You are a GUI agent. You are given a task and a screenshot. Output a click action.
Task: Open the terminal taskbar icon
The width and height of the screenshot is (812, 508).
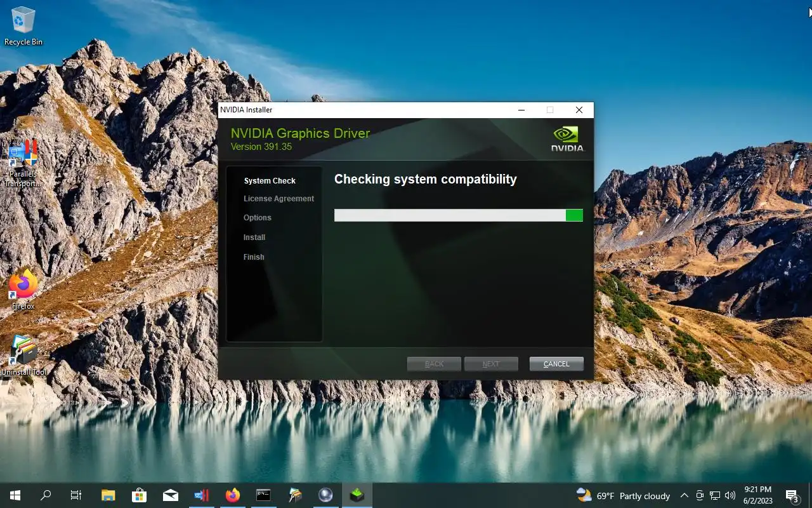[x=263, y=495]
